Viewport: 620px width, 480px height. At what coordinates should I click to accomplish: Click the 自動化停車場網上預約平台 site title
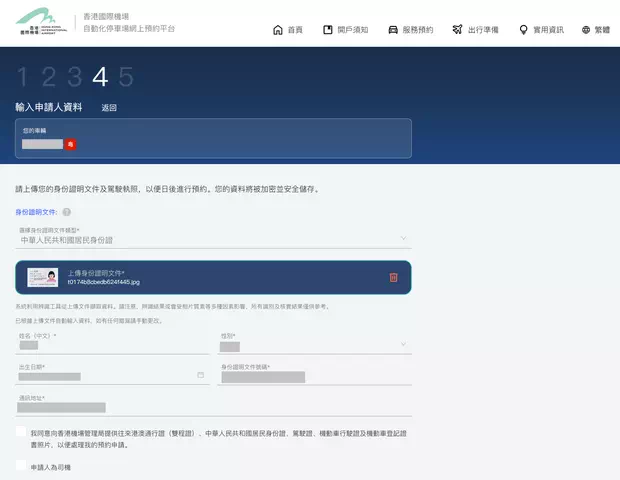pyautogui.click(x=129, y=28)
